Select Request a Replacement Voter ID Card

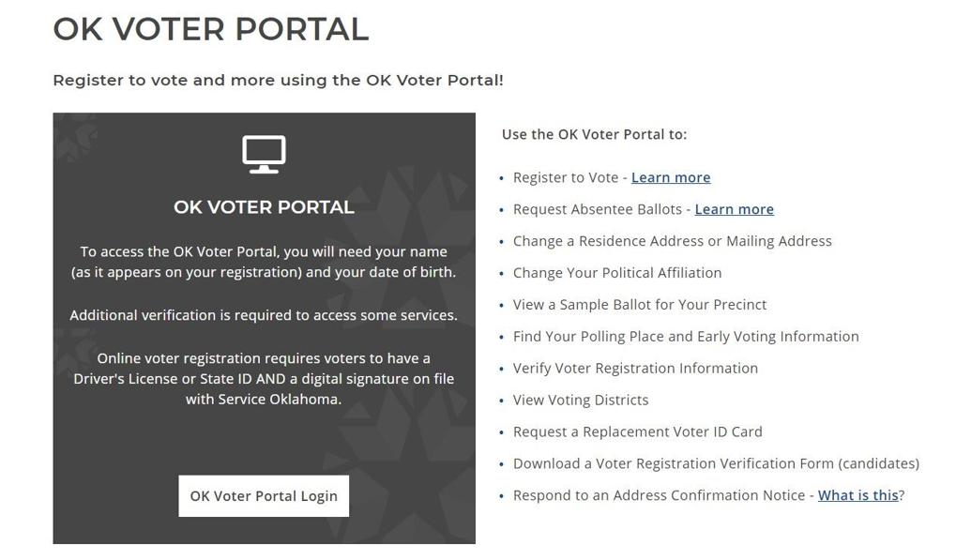pos(637,431)
